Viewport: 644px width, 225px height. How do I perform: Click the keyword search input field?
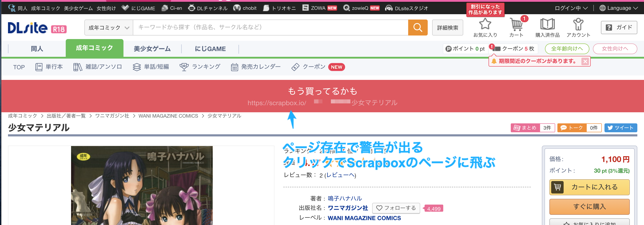pos(270,28)
